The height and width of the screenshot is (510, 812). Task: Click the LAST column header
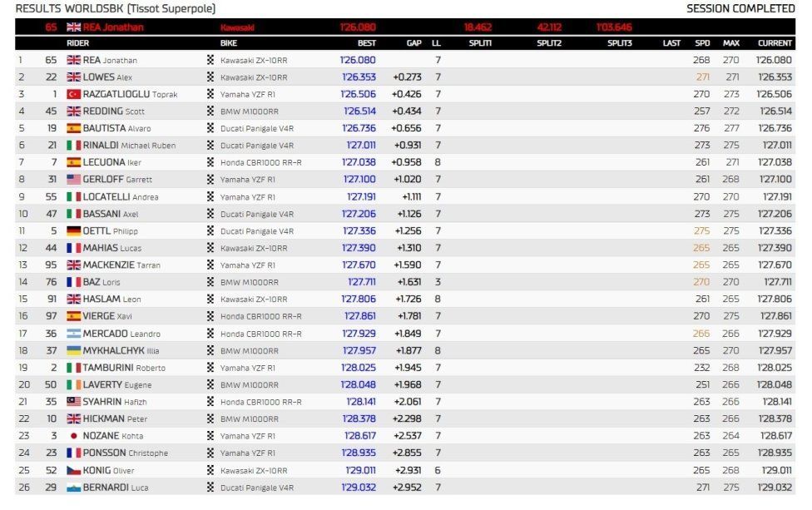pos(671,43)
